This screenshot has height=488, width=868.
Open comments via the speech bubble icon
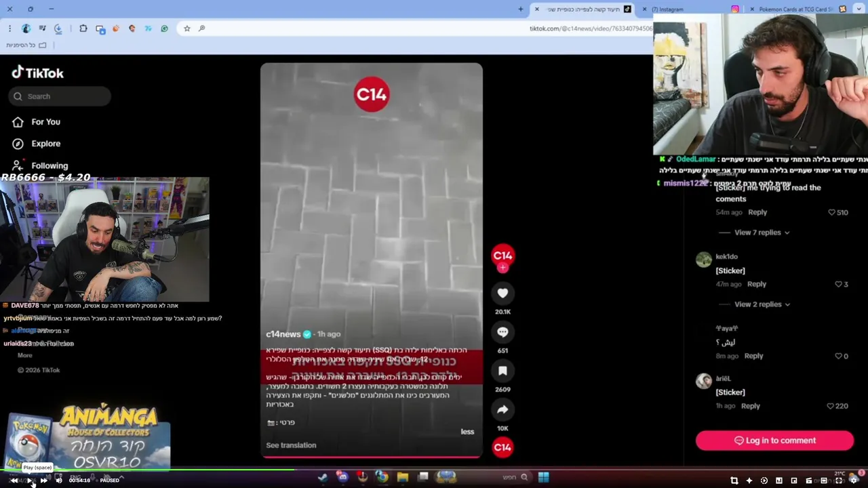tap(502, 332)
